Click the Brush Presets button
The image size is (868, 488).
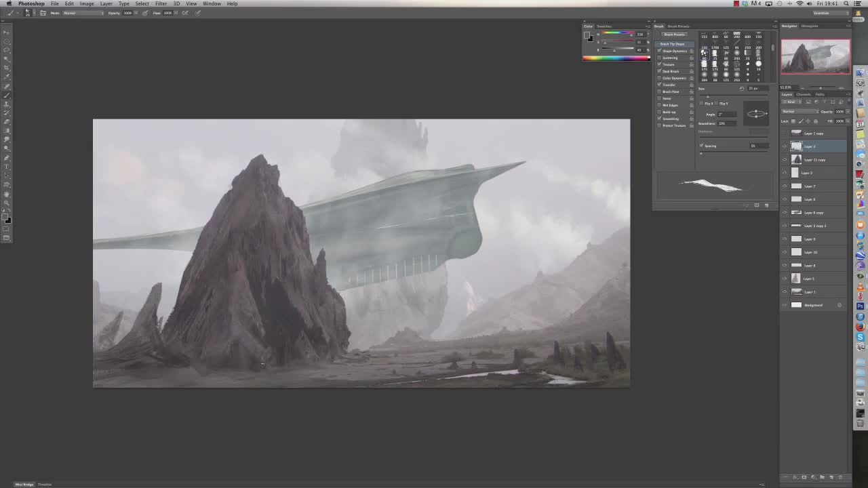674,35
